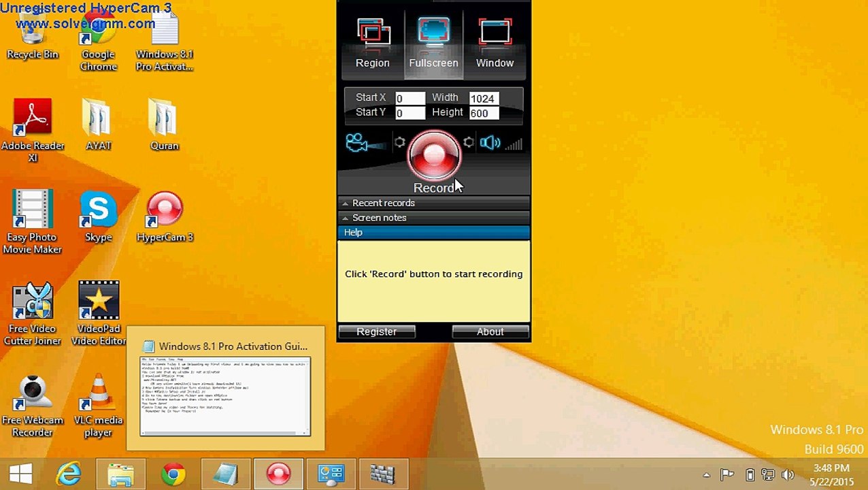Open VLC media player shortcut
Screen dimensions: 868x490
tap(98, 406)
